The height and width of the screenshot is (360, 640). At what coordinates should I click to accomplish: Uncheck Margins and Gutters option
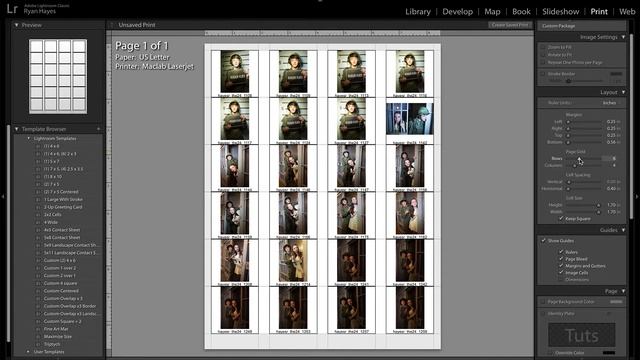[x=561, y=266]
